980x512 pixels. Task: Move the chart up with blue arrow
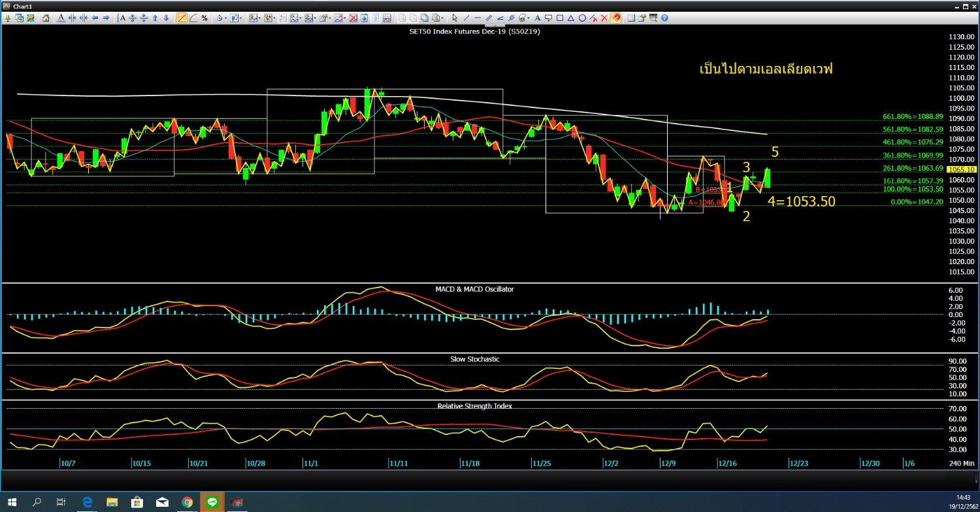(x=155, y=18)
